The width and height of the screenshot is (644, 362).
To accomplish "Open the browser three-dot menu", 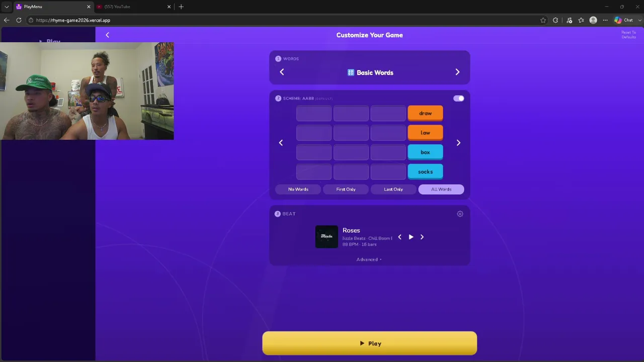I will point(605,20).
